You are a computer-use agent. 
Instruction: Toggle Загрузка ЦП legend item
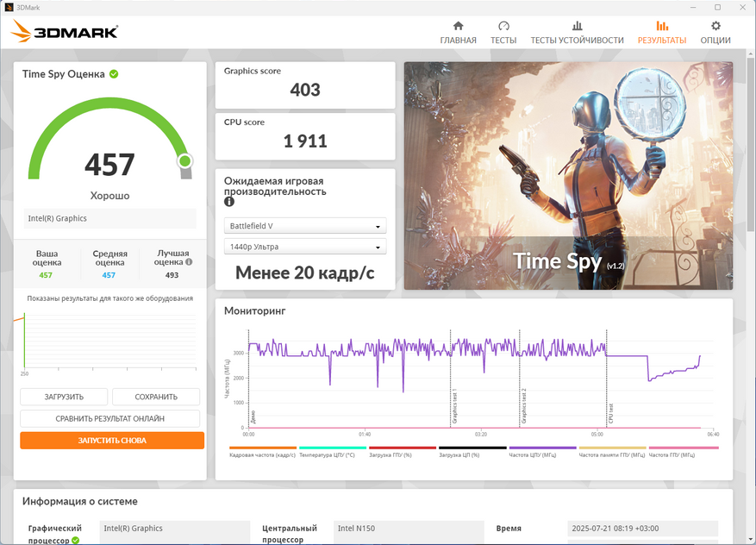(x=472, y=453)
